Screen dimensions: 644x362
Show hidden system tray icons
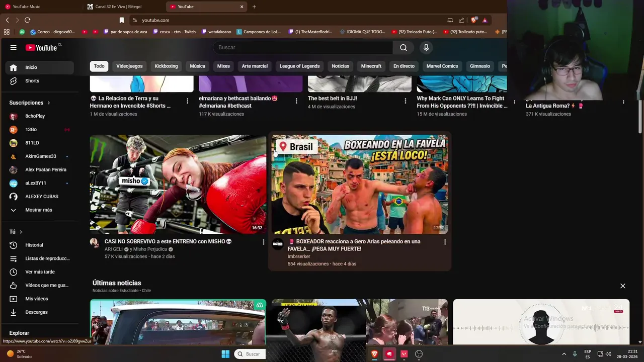[564, 354]
